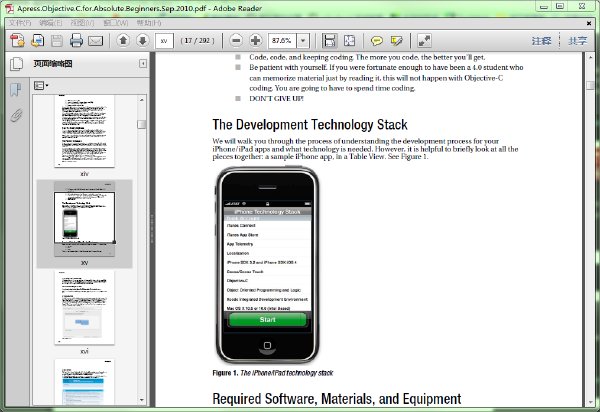Click the email envelope icon

click(95, 41)
